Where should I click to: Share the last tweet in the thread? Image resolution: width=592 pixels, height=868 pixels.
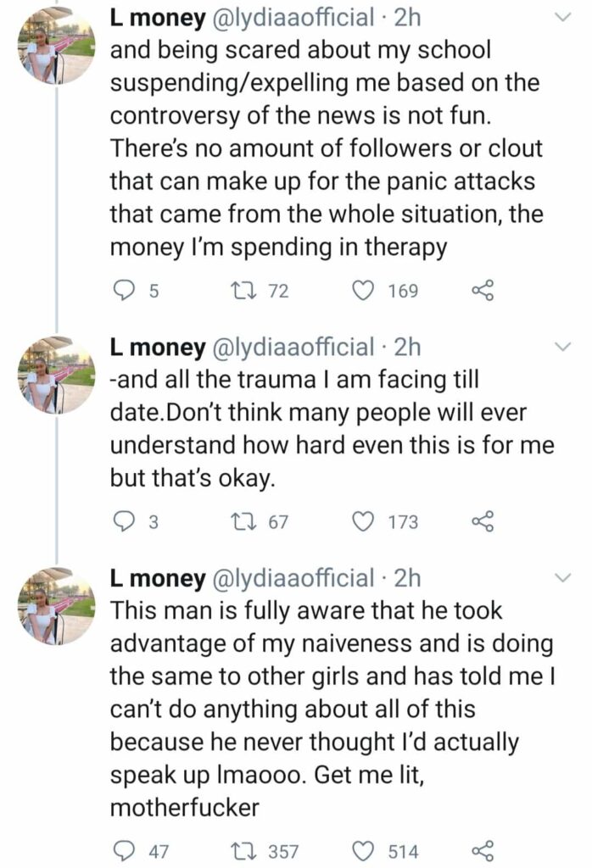point(482,851)
